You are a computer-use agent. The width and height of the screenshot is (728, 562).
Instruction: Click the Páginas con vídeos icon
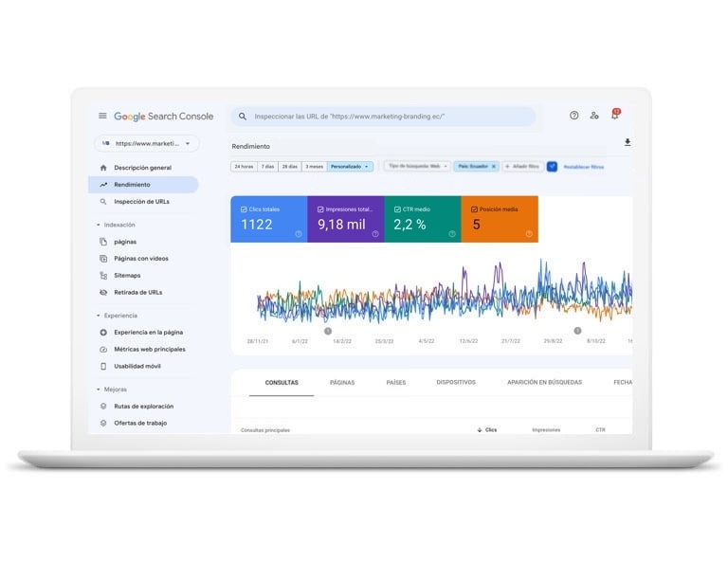pyautogui.click(x=103, y=259)
